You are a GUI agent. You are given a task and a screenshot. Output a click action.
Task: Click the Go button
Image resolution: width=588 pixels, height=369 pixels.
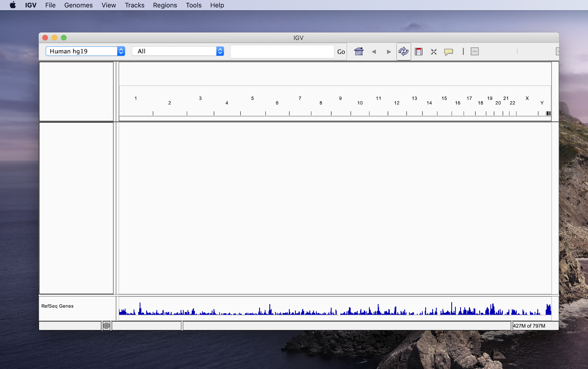pyautogui.click(x=341, y=52)
